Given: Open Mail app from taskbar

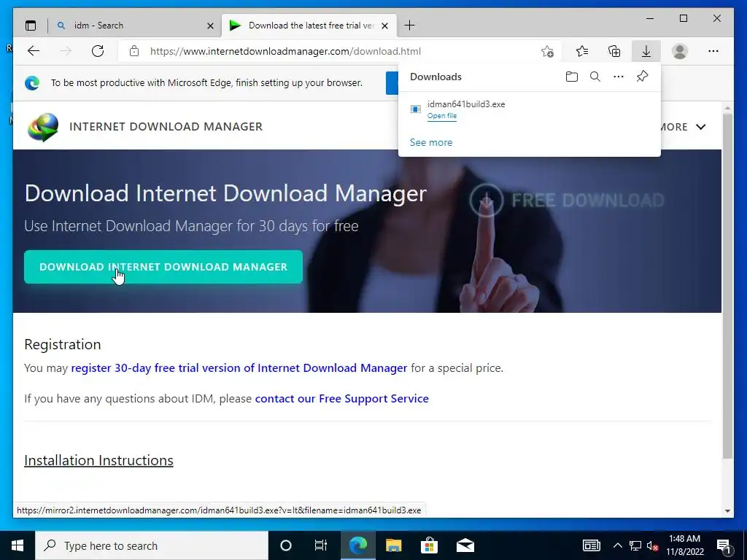Looking at the screenshot, I should [x=465, y=545].
